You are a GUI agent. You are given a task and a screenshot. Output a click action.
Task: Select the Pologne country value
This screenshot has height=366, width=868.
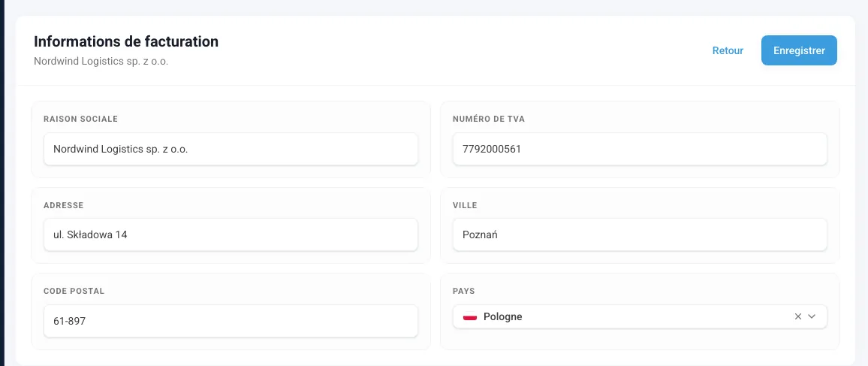pos(502,316)
